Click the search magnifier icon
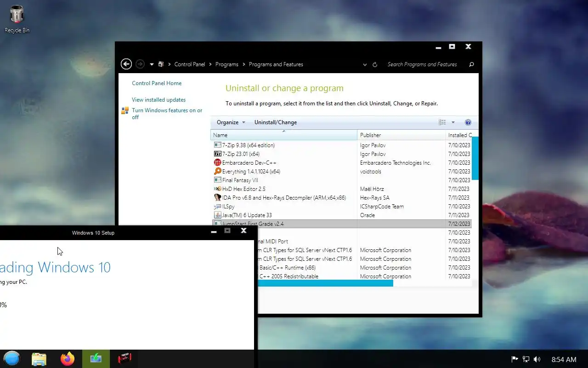Image resolution: width=588 pixels, height=368 pixels. click(x=471, y=64)
